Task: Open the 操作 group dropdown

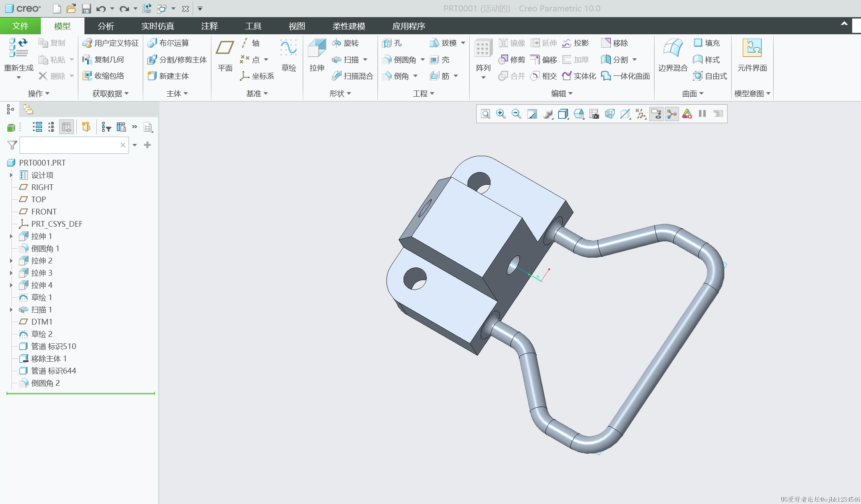Action: pos(39,93)
